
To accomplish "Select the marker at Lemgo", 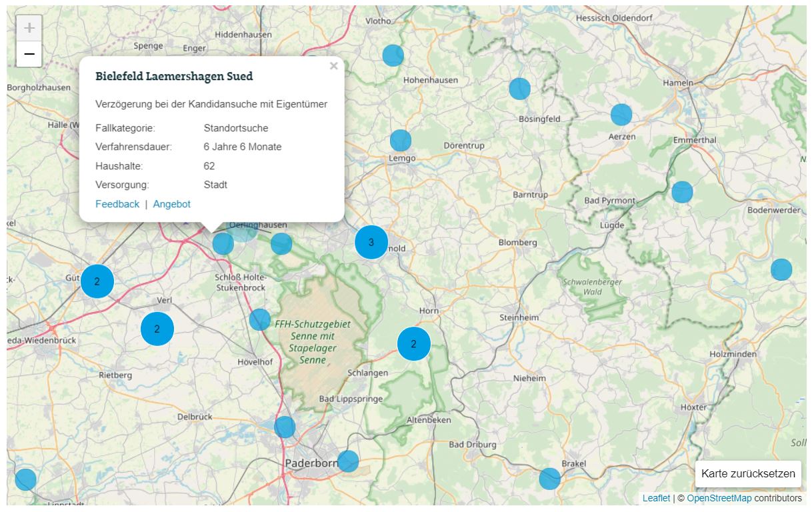I will [401, 141].
